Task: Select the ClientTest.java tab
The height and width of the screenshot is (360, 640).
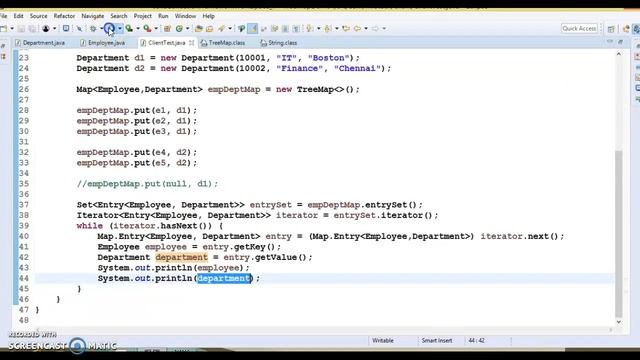Action: [166, 42]
